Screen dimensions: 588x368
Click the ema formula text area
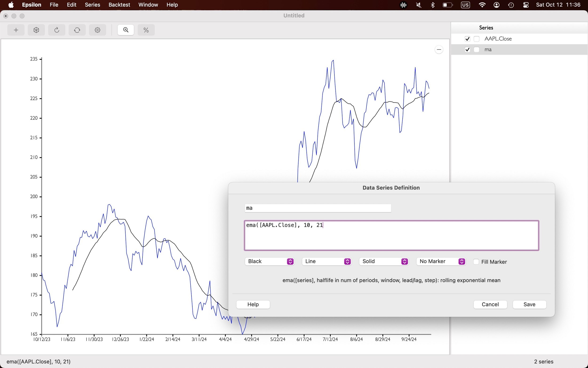click(x=392, y=235)
